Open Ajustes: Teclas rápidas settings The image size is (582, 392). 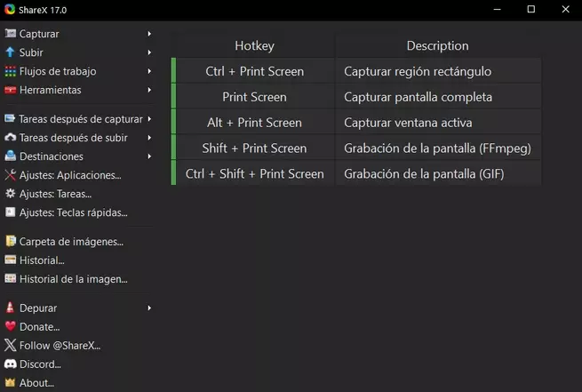point(74,212)
